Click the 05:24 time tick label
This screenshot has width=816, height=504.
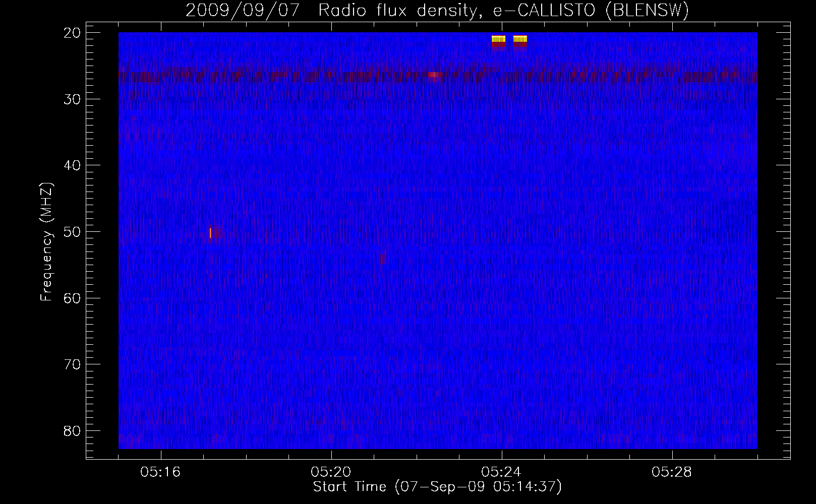pos(501,472)
